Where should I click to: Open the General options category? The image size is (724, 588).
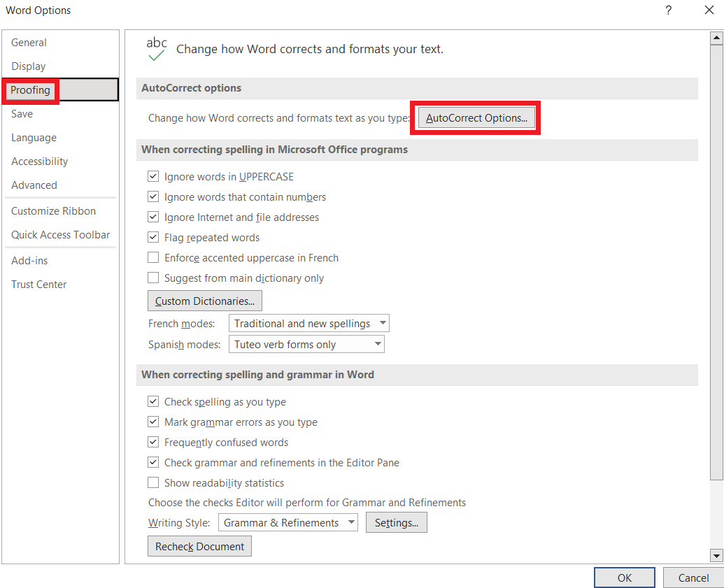tap(29, 43)
